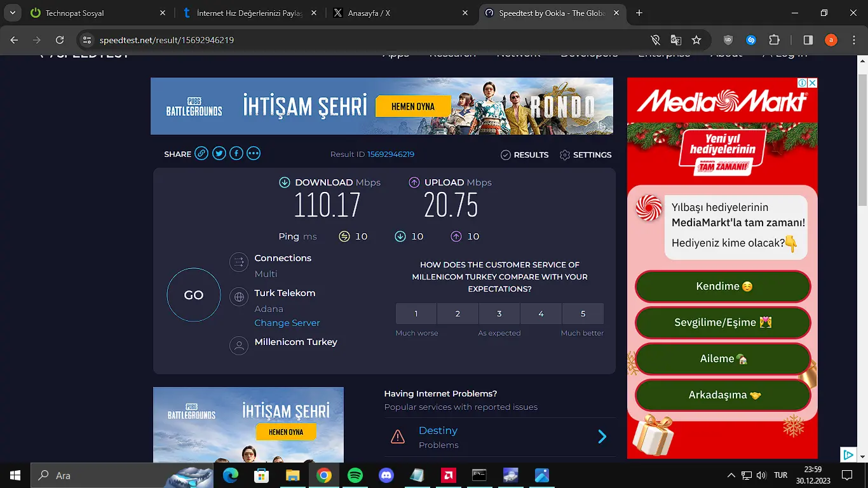Expand the Destiny problems entry chevron
Image resolution: width=868 pixels, height=488 pixels.
point(602,437)
